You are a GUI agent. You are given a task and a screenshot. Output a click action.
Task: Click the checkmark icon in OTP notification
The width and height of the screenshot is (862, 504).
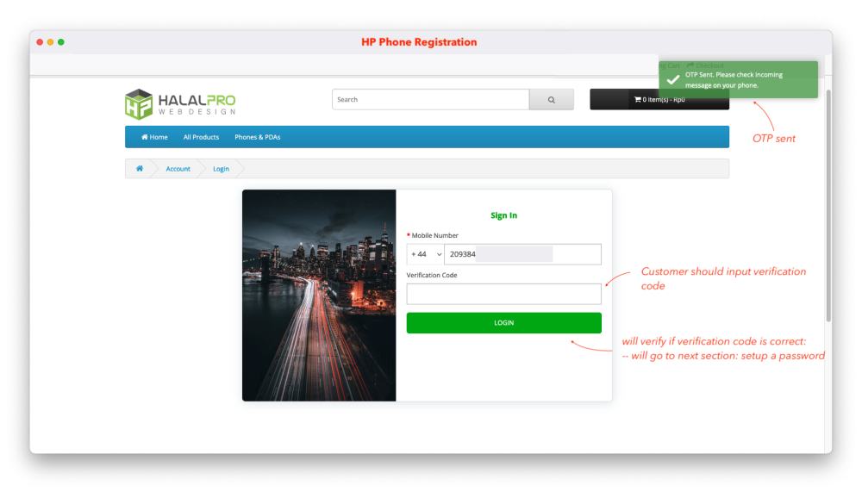tap(673, 80)
